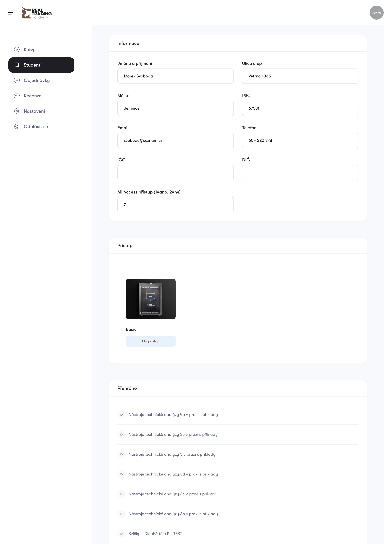Click the Nastavení gear icon
This screenshot has width=392, height=544.
click(17, 111)
